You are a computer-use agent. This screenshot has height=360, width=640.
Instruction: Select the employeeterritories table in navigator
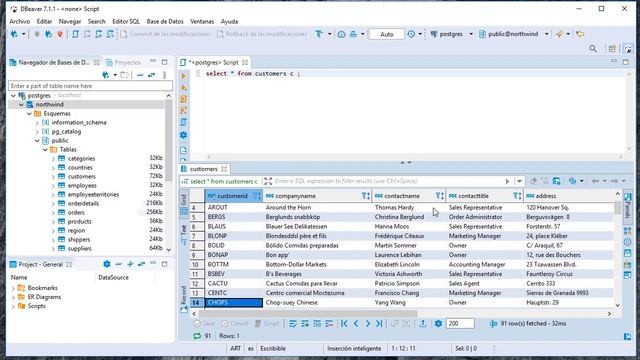[93, 195]
